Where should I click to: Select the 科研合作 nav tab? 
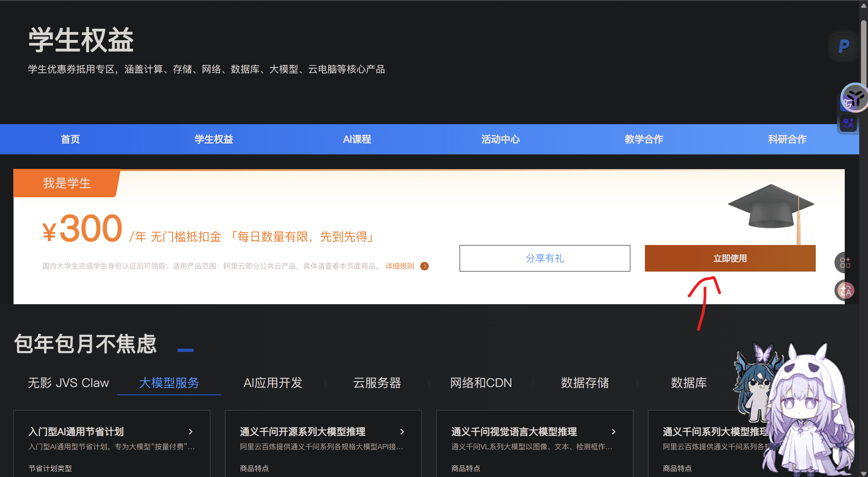787,139
